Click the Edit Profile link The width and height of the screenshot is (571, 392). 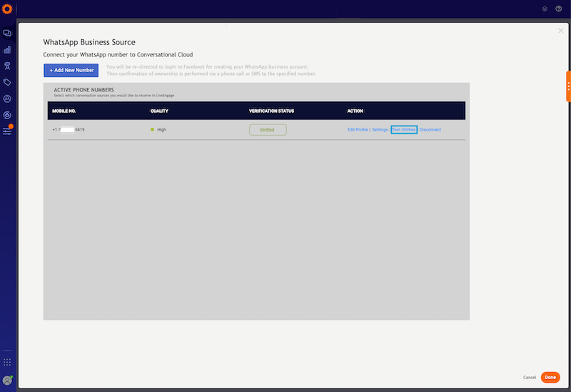tap(358, 130)
